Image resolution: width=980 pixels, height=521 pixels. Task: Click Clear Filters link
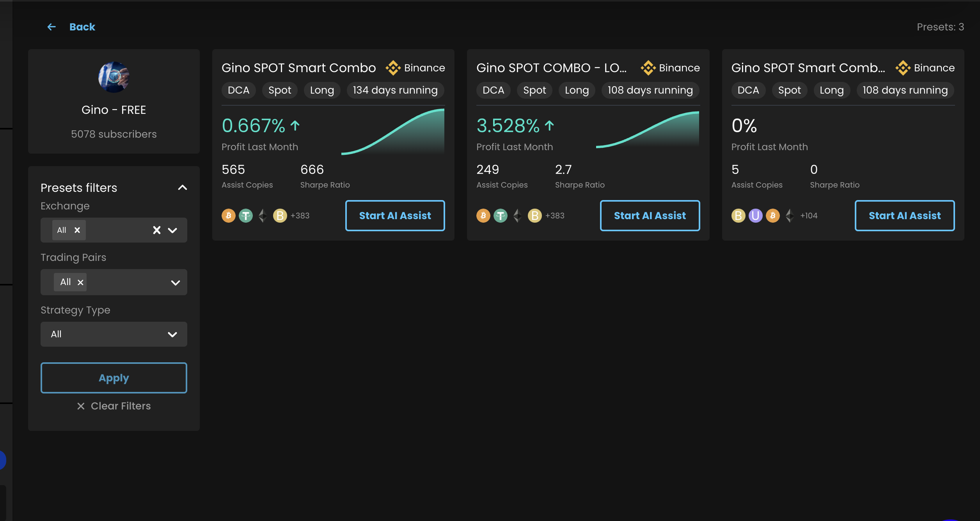click(114, 406)
